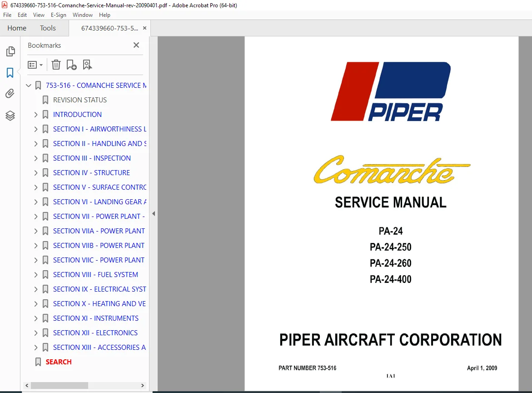The width and height of the screenshot is (532, 393).
Task: Click the SERVICE MANUAL title on page
Action: [x=391, y=202]
